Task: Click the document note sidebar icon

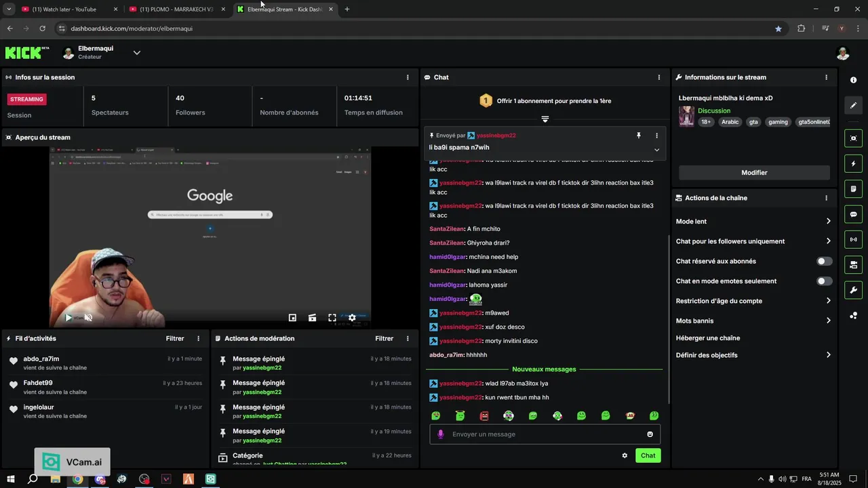Action: (x=853, y=188)
